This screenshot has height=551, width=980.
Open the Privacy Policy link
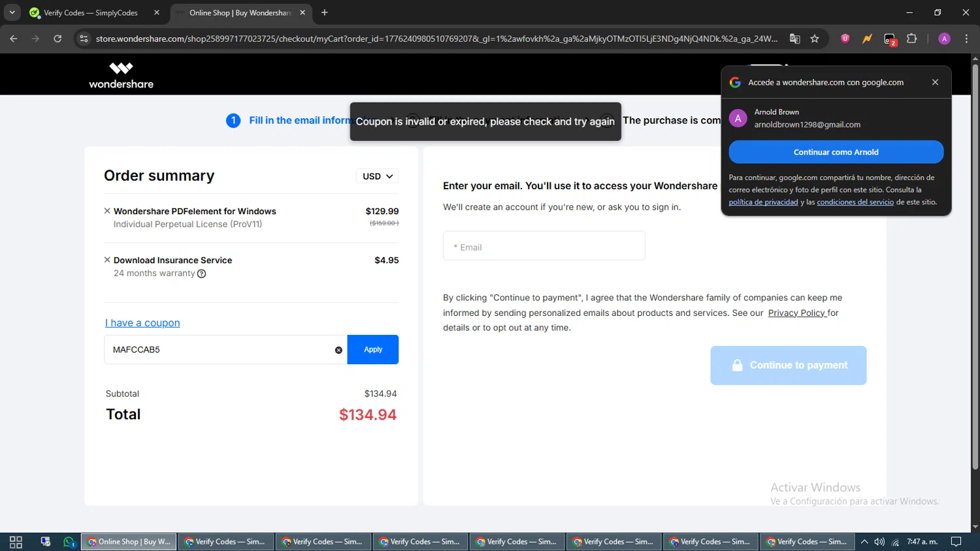(797, 313)
